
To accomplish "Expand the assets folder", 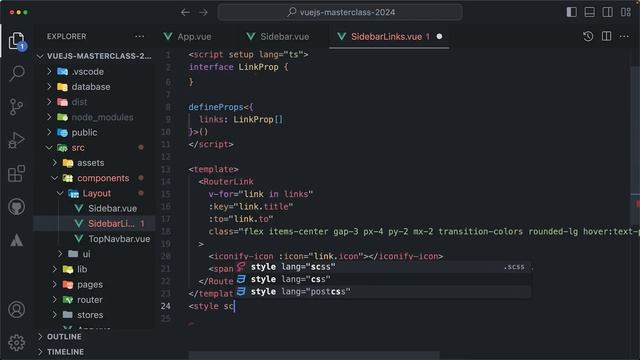I will click(95, 162).
